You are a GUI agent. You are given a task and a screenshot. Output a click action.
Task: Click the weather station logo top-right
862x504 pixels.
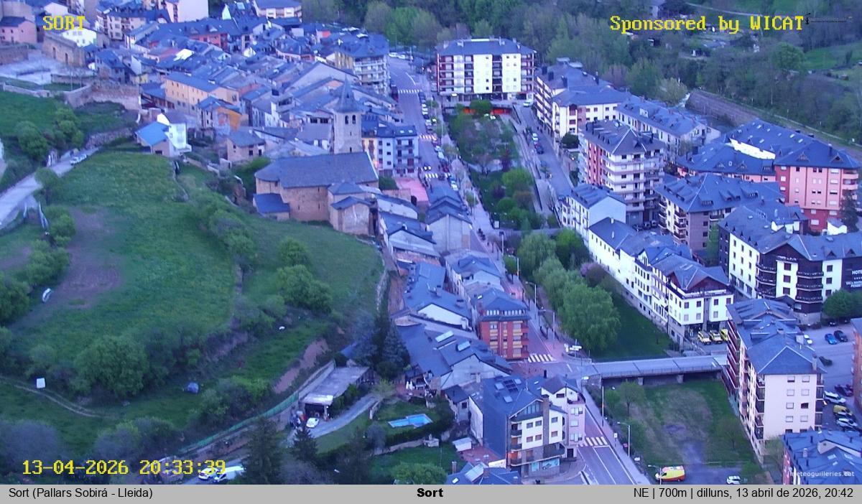coord(827,19)
